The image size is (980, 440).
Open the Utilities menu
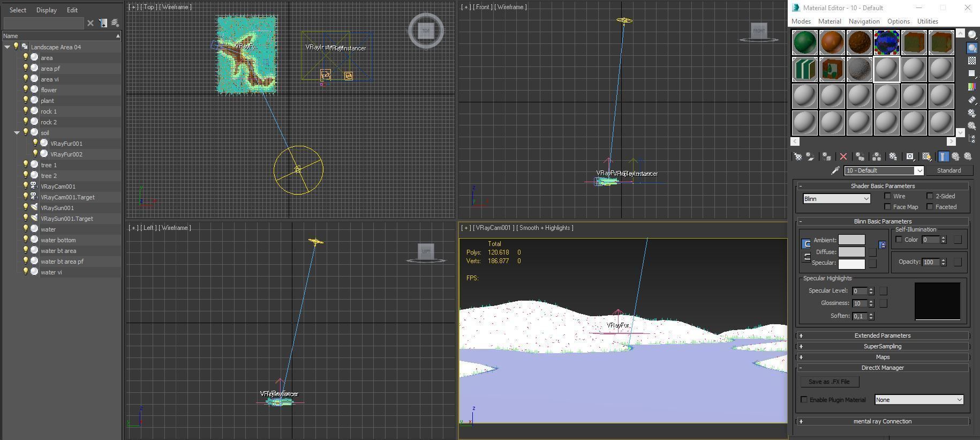click(x=928, y=21)
